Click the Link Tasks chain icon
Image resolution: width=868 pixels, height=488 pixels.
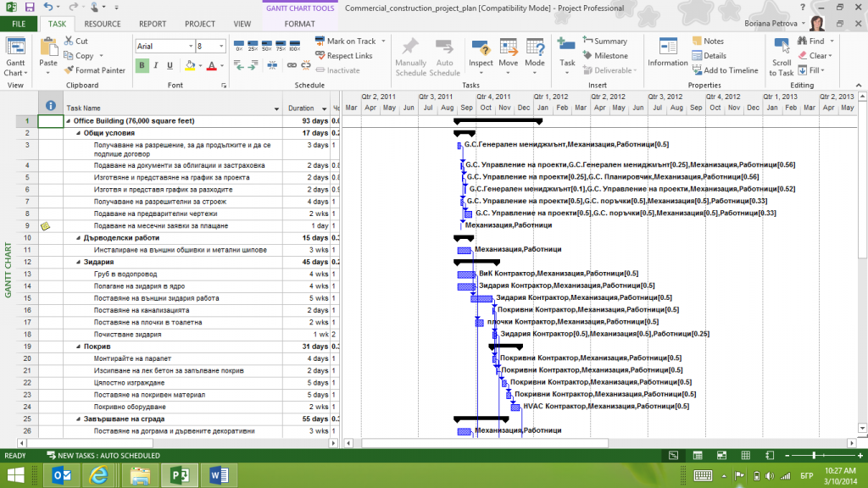point(292,65)
